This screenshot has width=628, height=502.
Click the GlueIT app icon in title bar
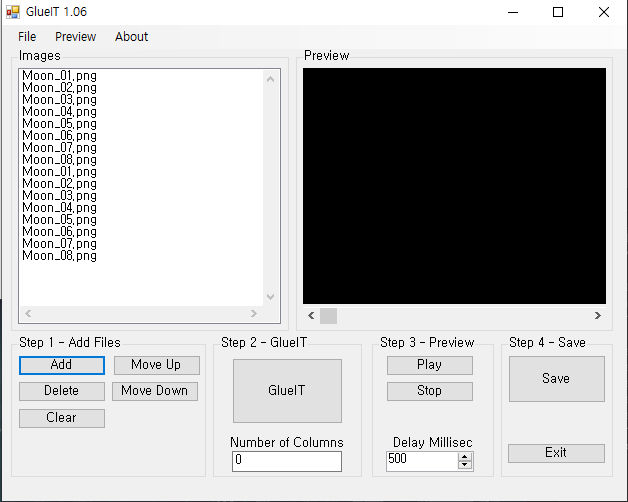[13, 12]
